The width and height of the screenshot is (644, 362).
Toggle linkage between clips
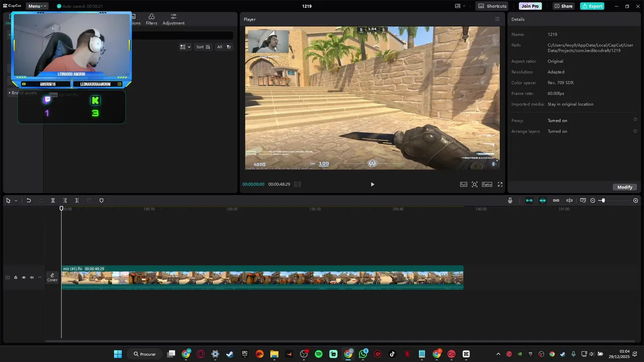coord(556,201)
